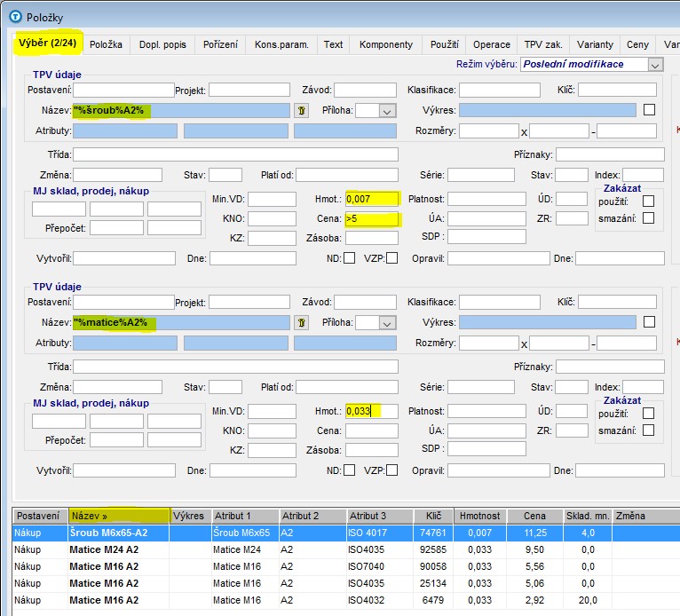Click the Sklad. mn. value 20,0

pos(588,600)
